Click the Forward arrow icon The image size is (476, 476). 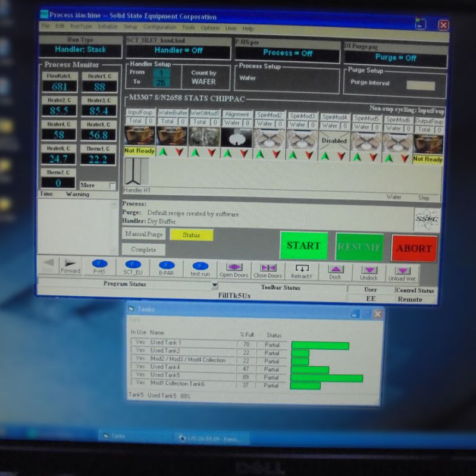click(x=71, y=263)
